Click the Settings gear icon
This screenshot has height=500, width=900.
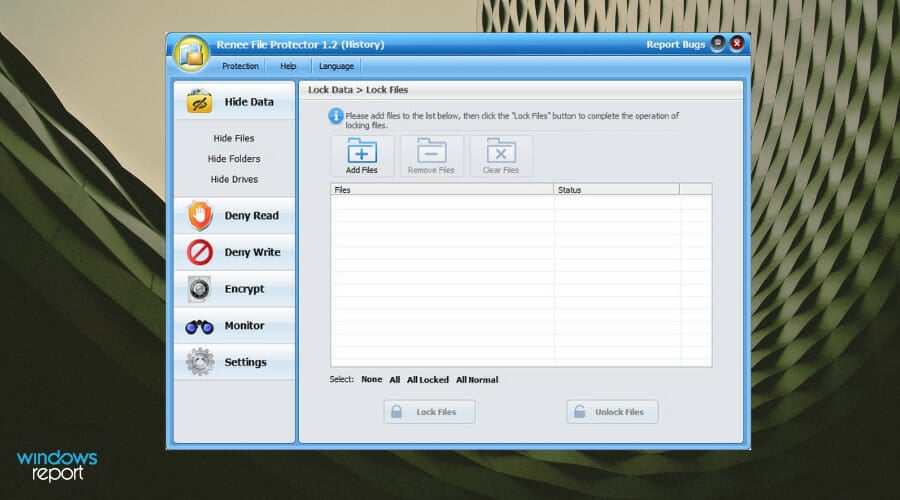tap(200, 362)
